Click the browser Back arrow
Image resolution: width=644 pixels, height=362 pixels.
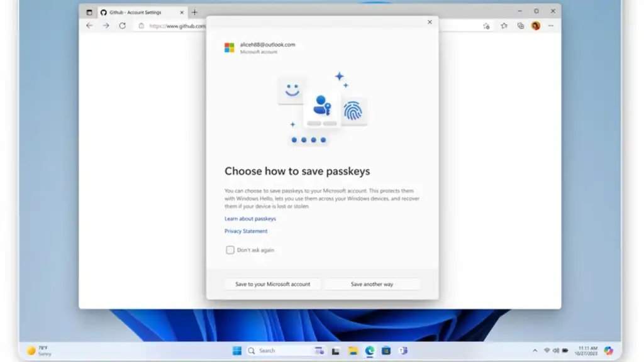coord(89,25)
